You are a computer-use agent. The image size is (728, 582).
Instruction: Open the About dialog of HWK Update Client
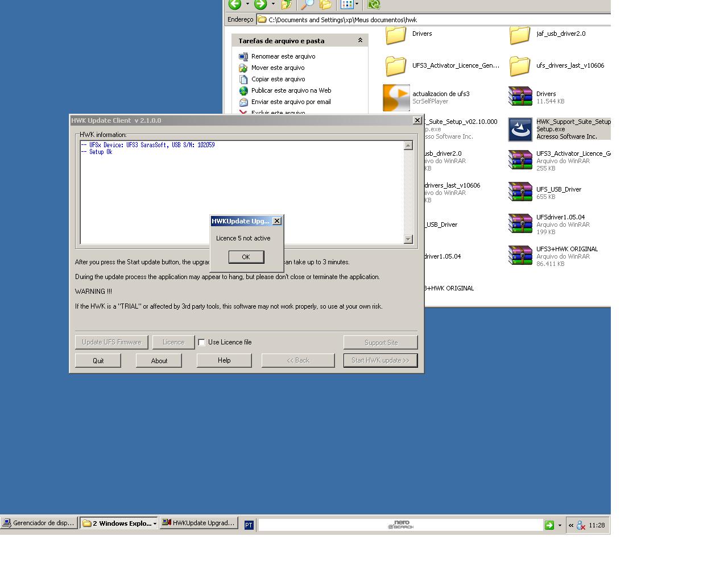click(x=159, y=360)
